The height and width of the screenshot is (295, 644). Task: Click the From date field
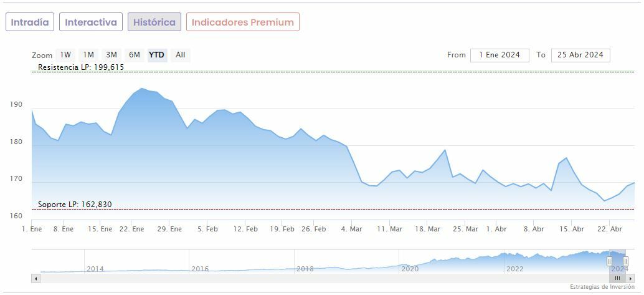[x=500, y=55]
